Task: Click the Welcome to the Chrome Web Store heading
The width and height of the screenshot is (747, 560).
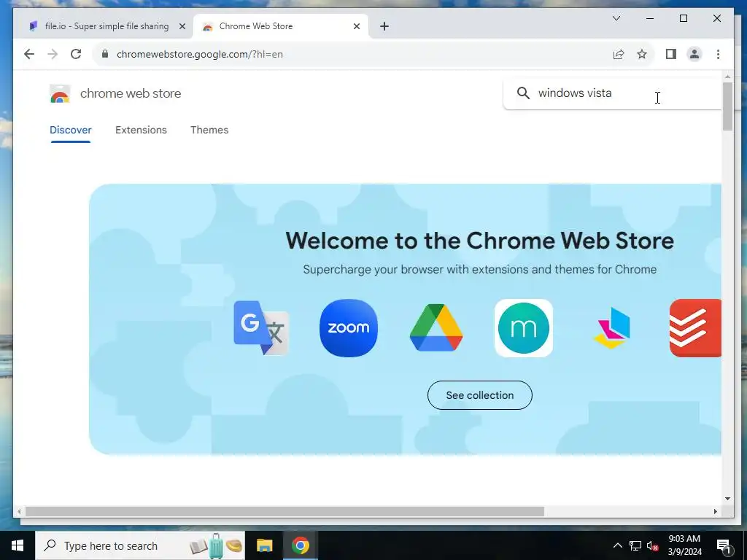Action: point(480,241)
